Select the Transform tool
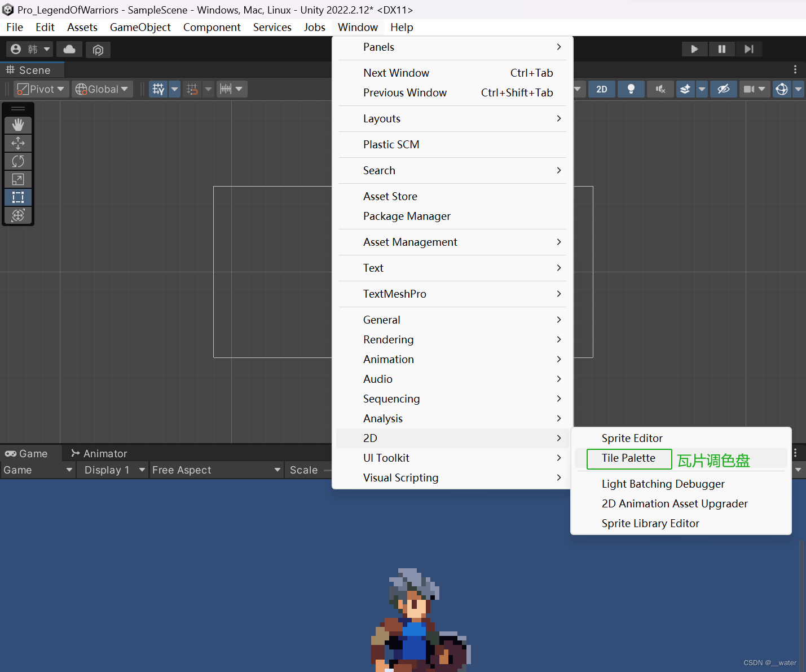Viewport: 806px width, 672px height. (x=18, y=215)
